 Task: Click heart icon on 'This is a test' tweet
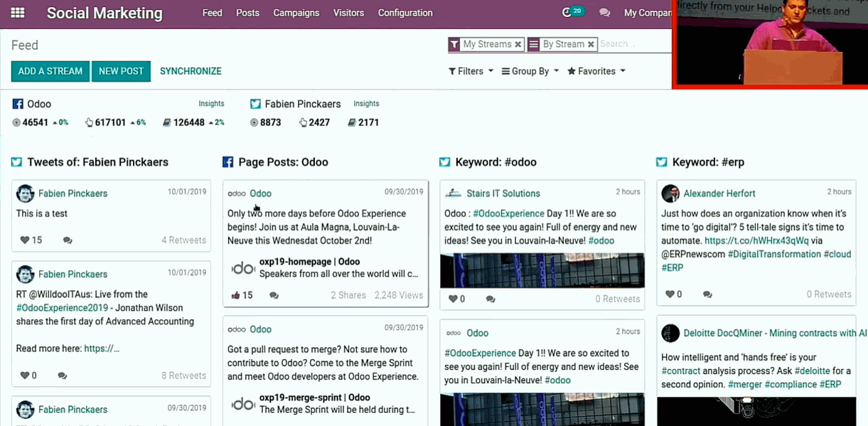pos(25,240)
